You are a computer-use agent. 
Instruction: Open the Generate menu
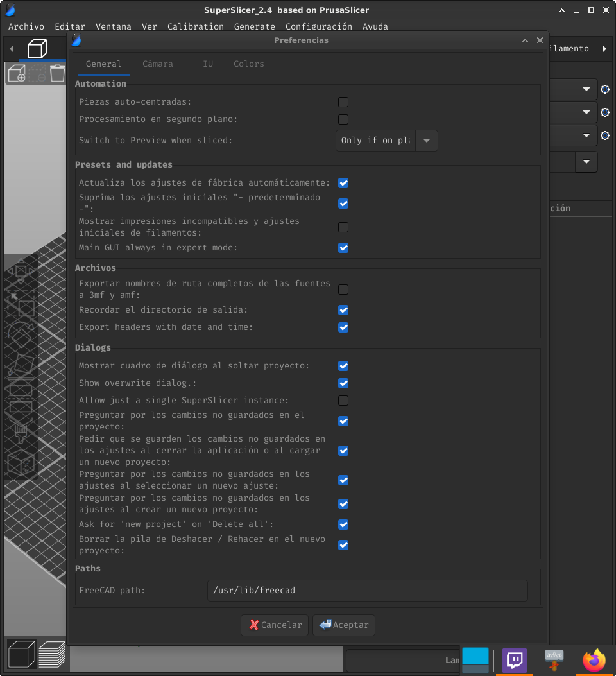(255, 27)
